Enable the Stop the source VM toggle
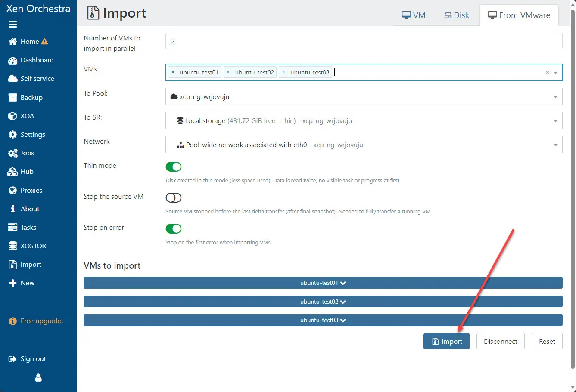The height and width of the screenshot is (392, 576). pos(174,198)
